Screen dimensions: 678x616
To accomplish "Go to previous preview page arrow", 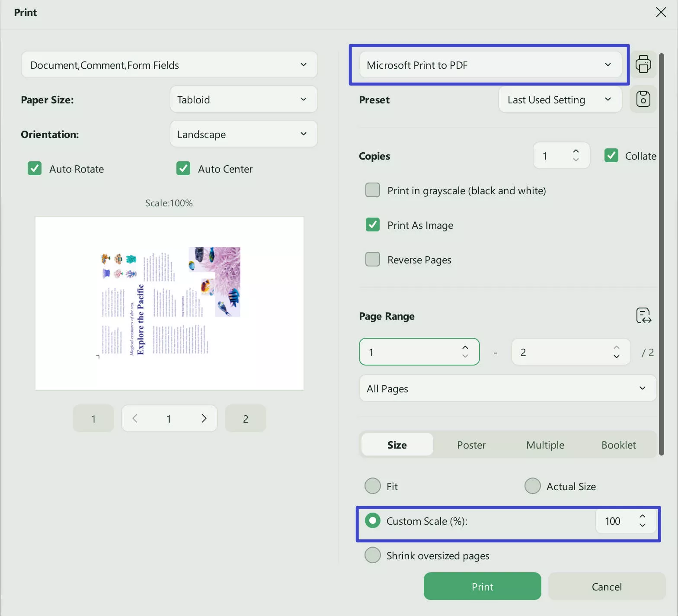I will click(135, 418).
